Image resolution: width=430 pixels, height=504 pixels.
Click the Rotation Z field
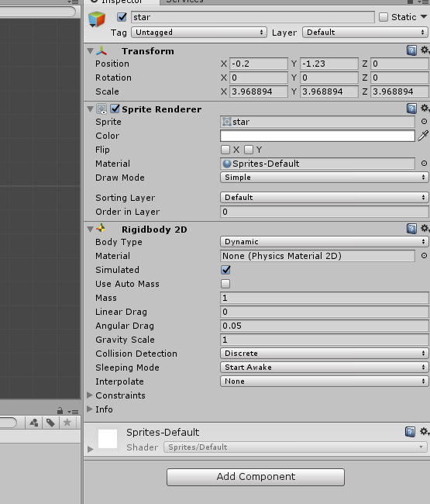400,78
